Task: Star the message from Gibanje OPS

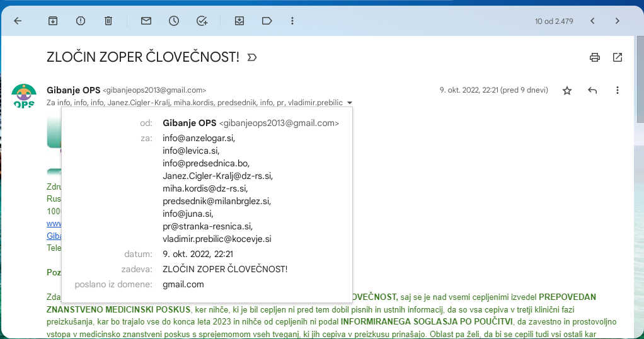Action: [567, 90]
